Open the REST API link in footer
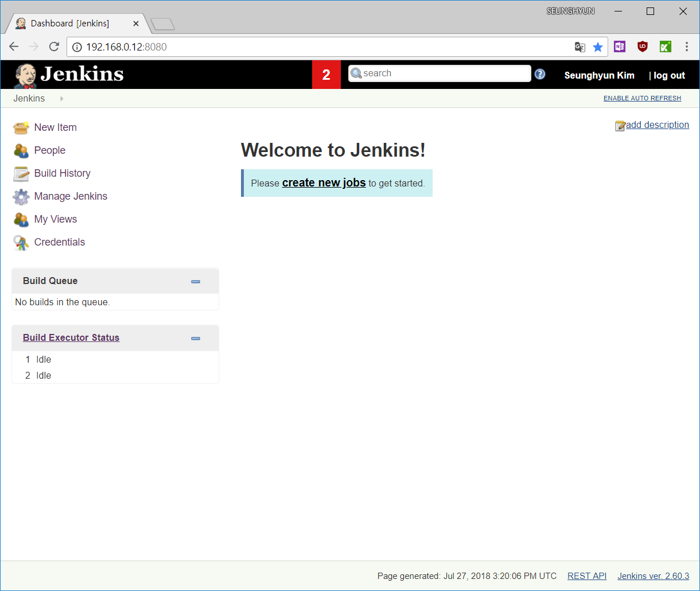 pos(586,576)
